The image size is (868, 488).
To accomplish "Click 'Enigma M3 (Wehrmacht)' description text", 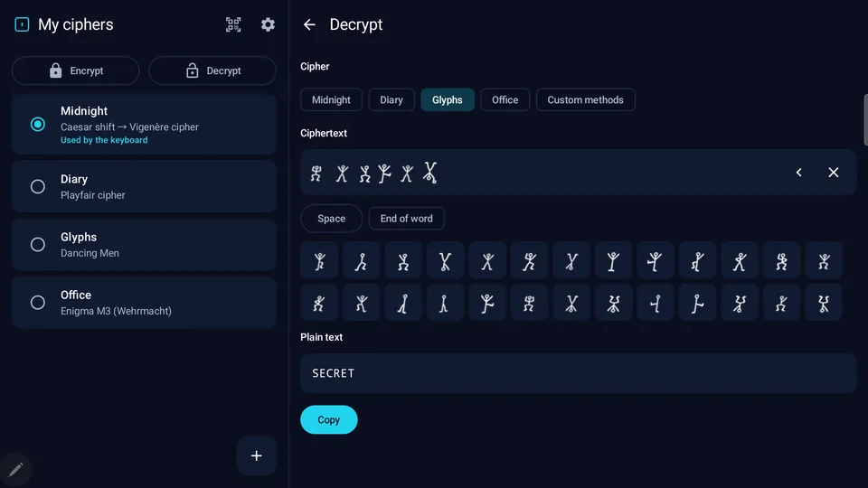I will tap(117, 311).
